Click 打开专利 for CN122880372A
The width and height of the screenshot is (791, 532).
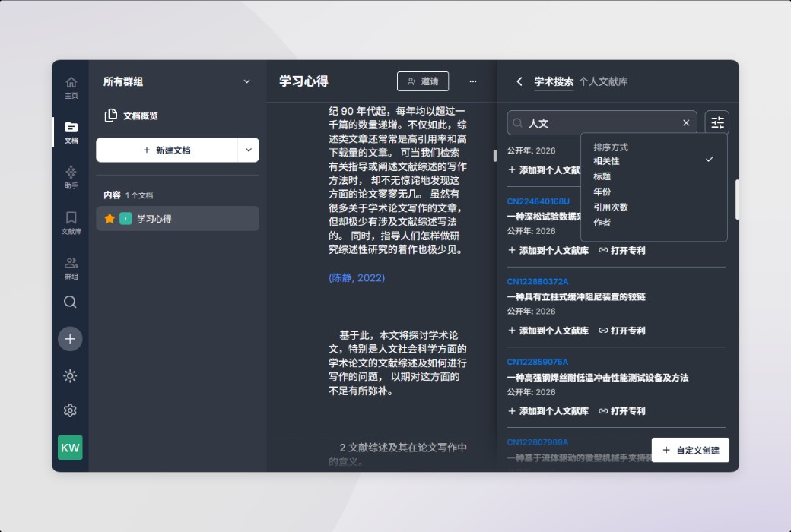[622, 331]
